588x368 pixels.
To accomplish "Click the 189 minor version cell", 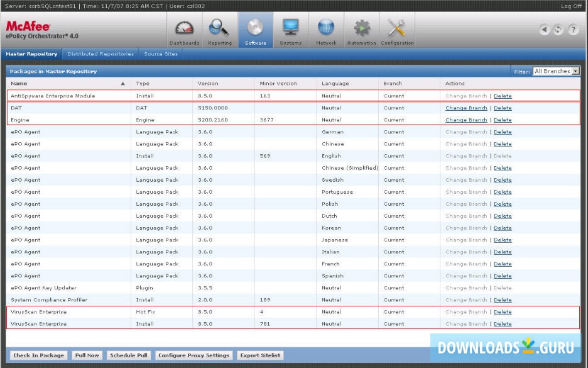I will [264, 300].
